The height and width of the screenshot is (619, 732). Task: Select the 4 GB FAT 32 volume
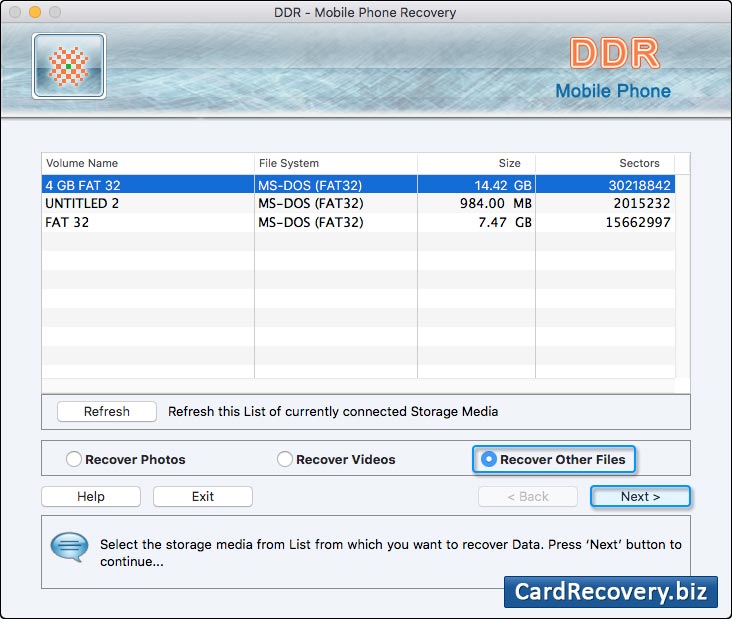[358, 185]
